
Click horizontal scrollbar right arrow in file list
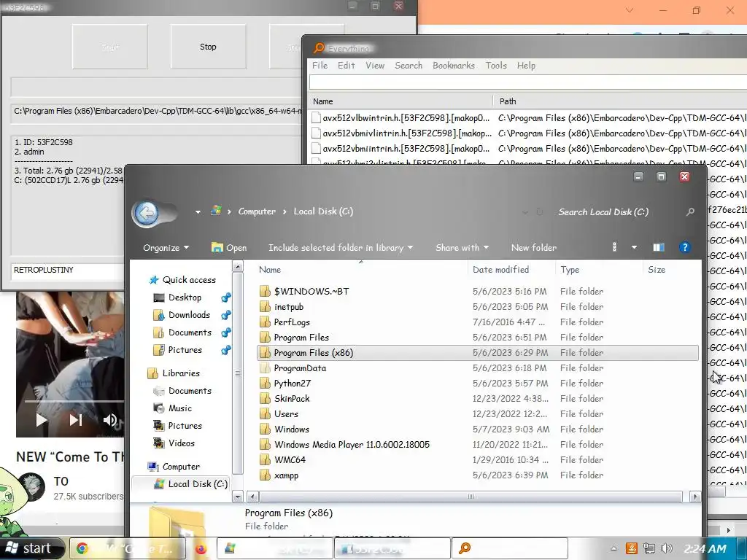695,497
